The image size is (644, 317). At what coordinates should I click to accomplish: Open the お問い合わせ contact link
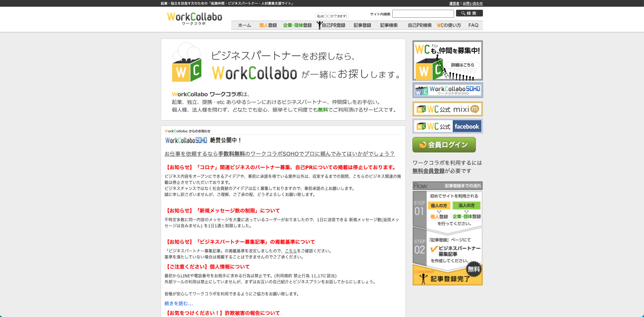point(473,3)
